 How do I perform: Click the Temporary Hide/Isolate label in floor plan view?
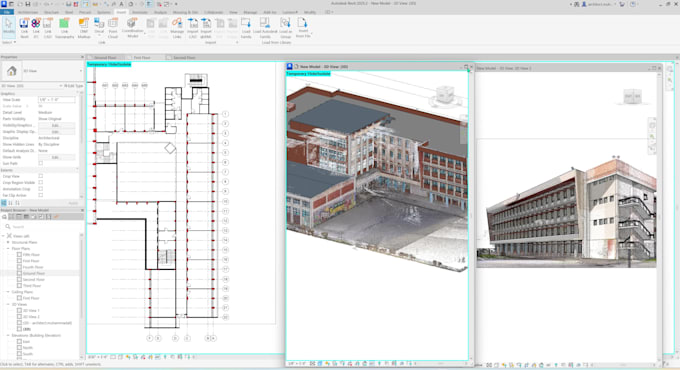[109, 64]
